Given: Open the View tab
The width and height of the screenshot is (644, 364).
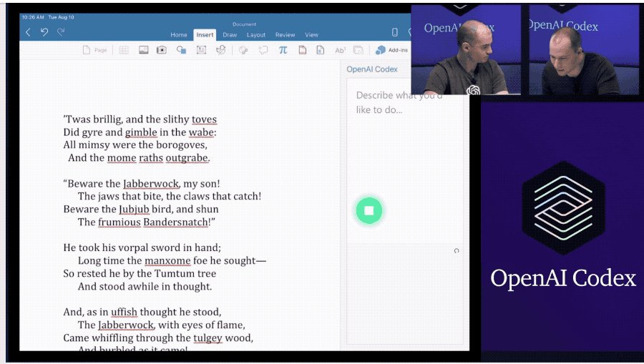Looking at the screenshot, I should coord(311,35).
